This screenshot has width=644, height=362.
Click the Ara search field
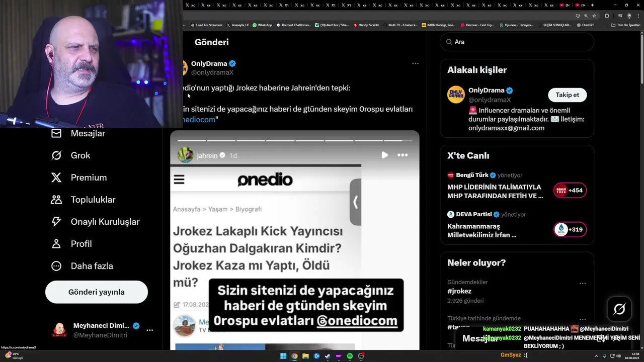coord(517,42)
